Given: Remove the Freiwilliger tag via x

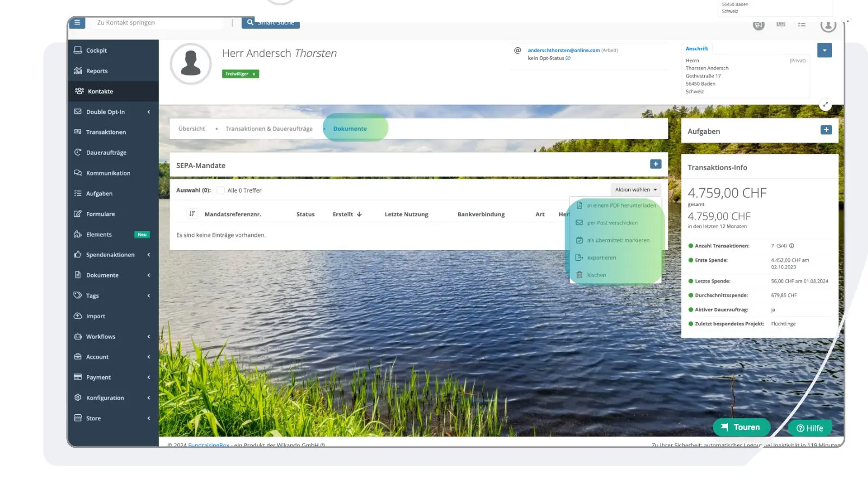Looking at the screenshot, I should (253, 74).
